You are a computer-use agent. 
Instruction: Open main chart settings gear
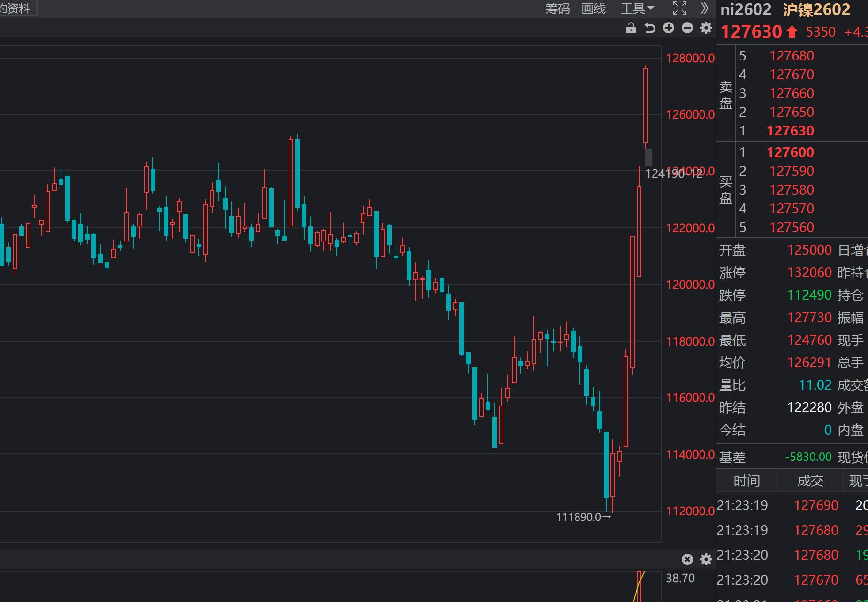click(706, 28)
